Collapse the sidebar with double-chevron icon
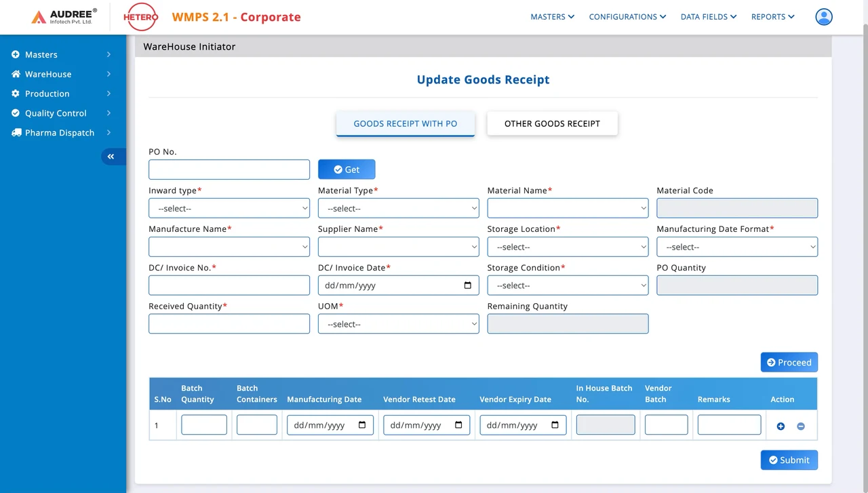 coord(111,157)
